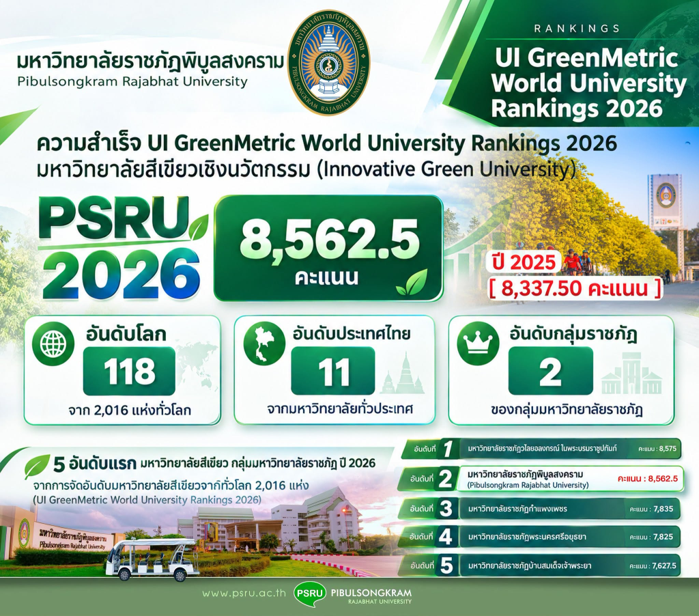Select rank 3 row มหาวิทยาลัยราชภัฏกำแพงเพชร

click(541, 509)
